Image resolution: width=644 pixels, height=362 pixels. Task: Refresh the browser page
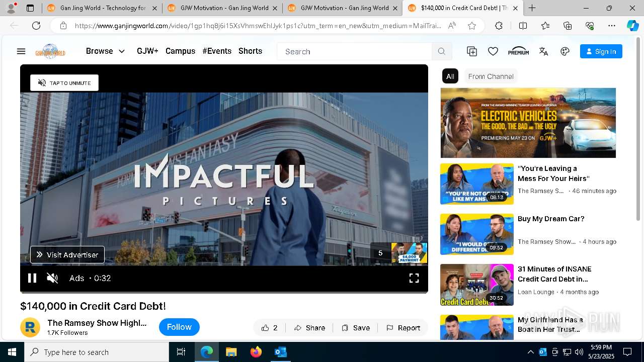36,26
